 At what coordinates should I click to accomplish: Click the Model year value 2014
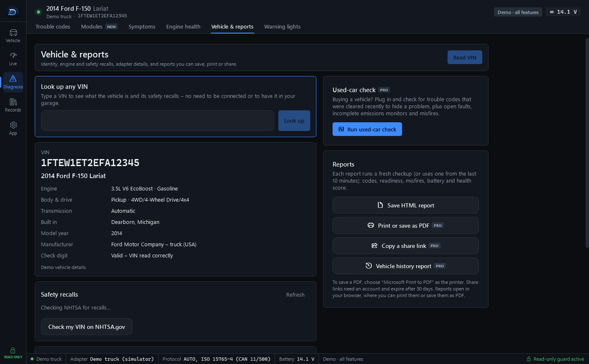pyautogui.click(x=117, y=233)
